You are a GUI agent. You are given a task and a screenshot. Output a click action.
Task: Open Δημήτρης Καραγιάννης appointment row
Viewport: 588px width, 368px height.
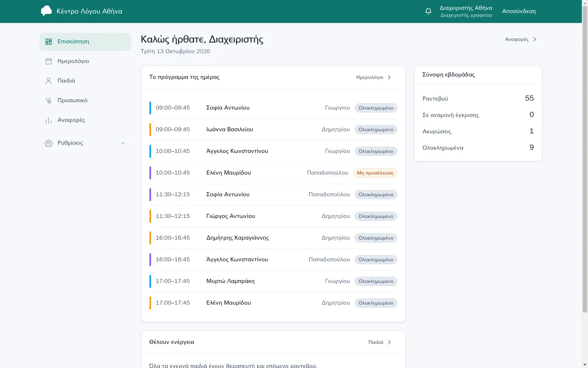[x=273, y=238]
